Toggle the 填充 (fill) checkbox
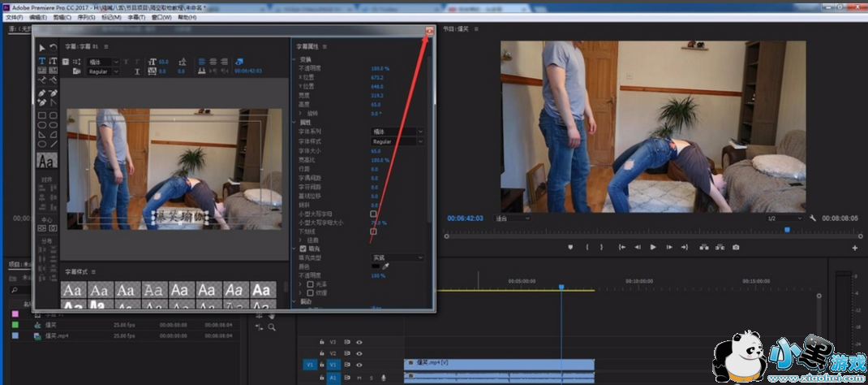 click(303, 249)
